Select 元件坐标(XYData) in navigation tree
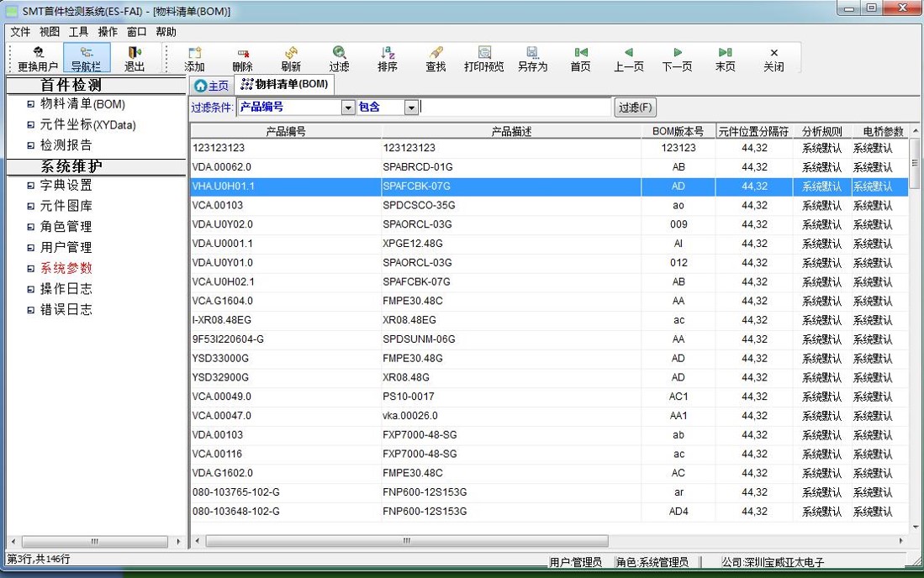The image size is (924, 578). (87, 125)
